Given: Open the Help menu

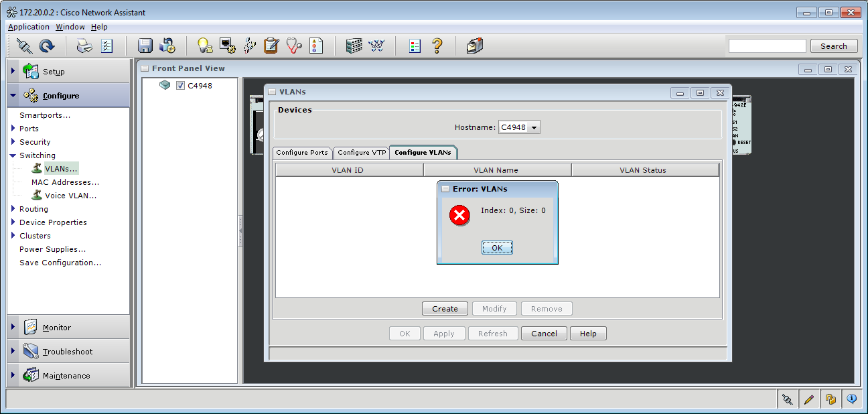Looking at the screenshot, I should (x=99, y=27).
